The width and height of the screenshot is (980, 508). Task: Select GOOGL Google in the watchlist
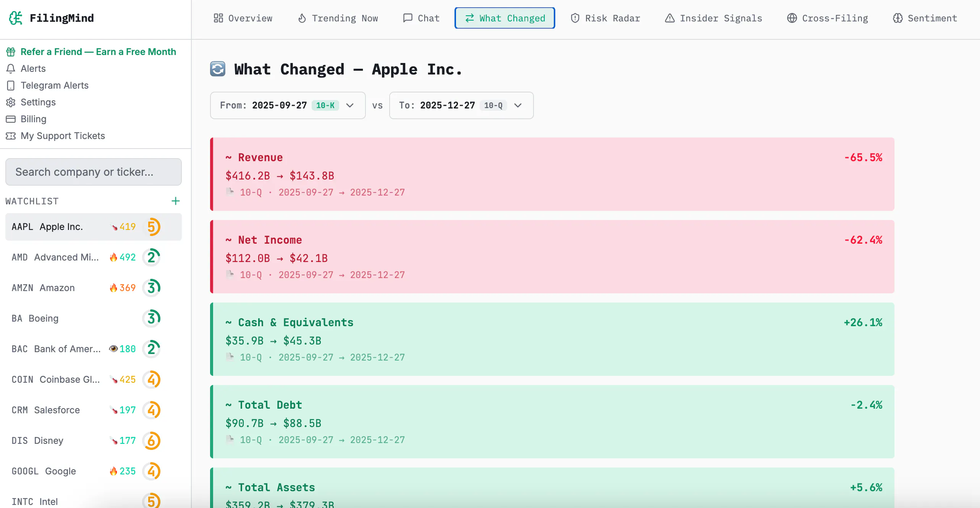(94, 471)
